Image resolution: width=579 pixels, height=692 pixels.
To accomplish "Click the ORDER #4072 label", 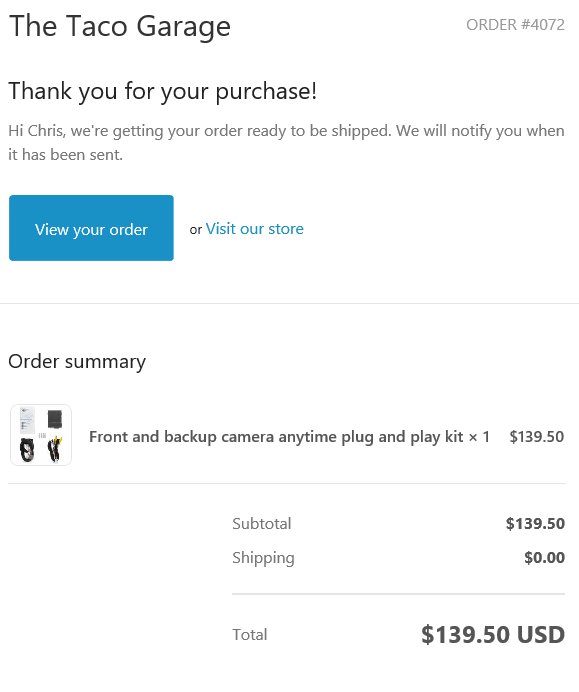I will point(515,25).
